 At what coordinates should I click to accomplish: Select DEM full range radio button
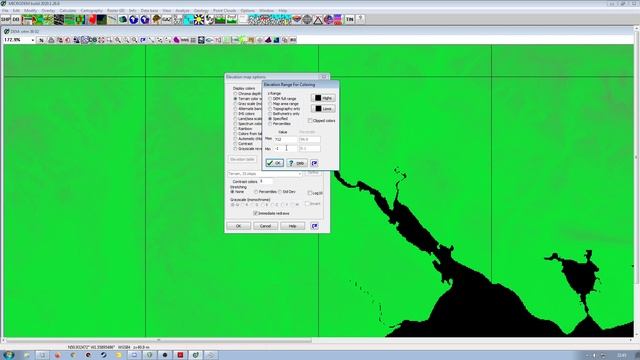(x=270, y=99)
